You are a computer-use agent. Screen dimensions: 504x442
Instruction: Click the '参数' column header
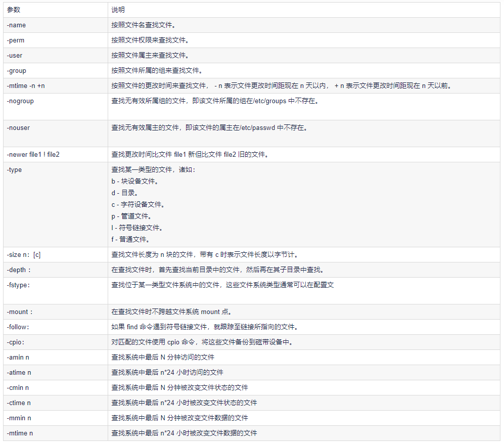click(x=14, y=10)
